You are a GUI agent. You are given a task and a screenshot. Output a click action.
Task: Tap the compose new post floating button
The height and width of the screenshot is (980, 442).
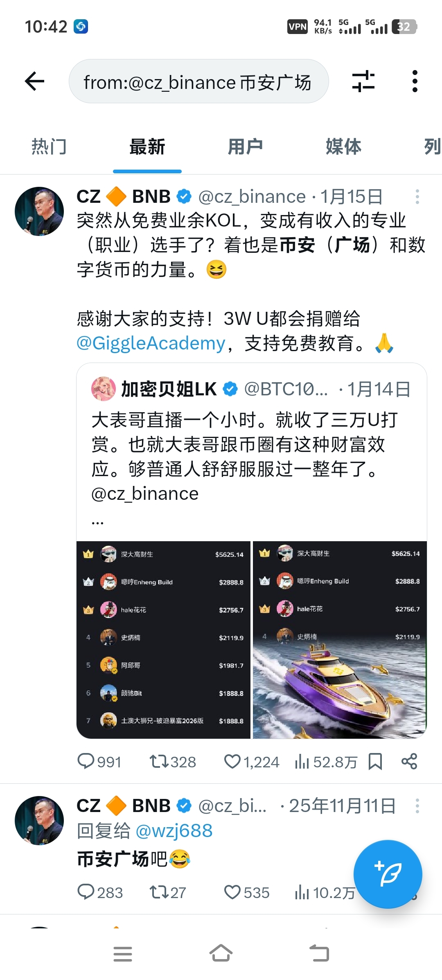click(x=388, y=874)
